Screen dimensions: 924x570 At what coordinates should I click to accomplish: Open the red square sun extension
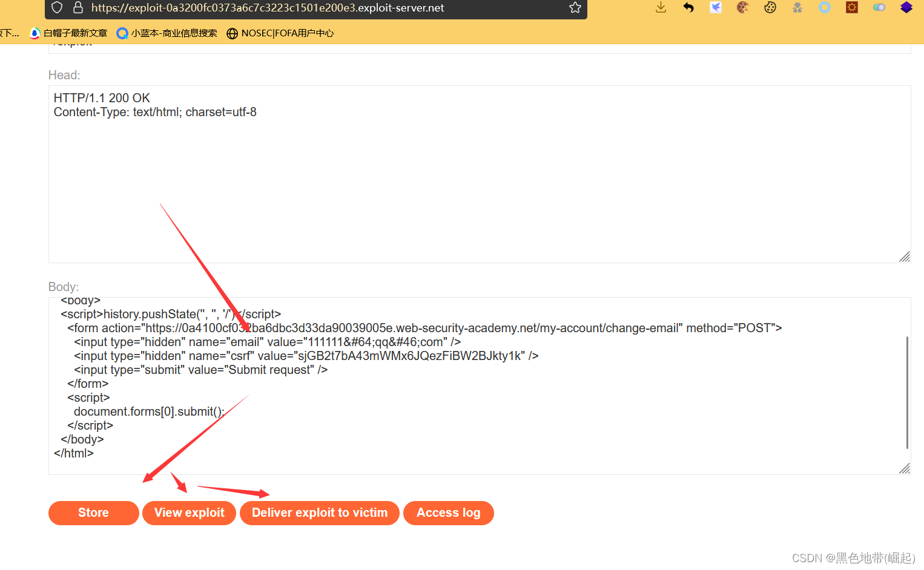852,7
